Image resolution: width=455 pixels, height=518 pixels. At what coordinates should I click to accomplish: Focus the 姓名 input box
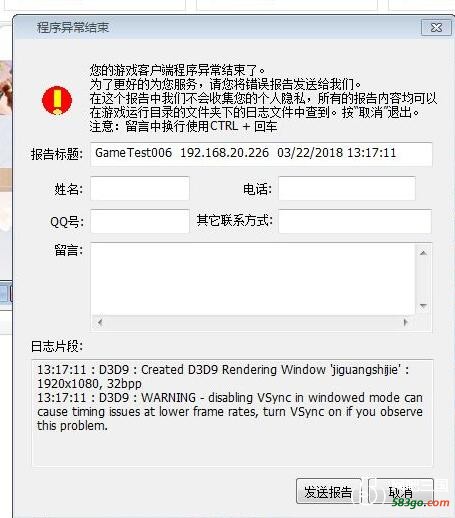140,188
